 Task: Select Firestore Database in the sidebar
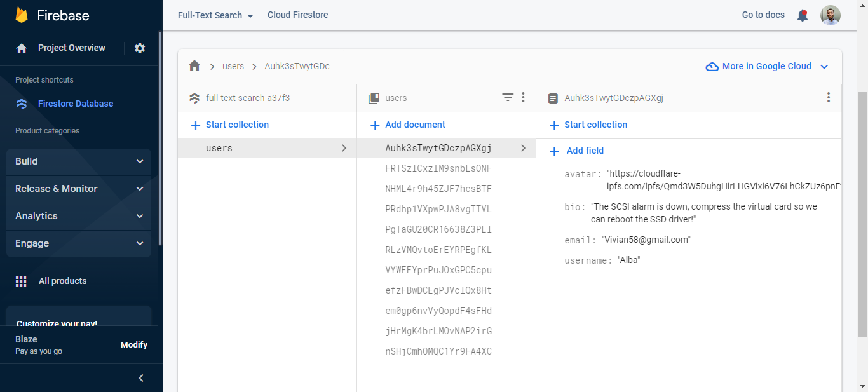point(76,104)
